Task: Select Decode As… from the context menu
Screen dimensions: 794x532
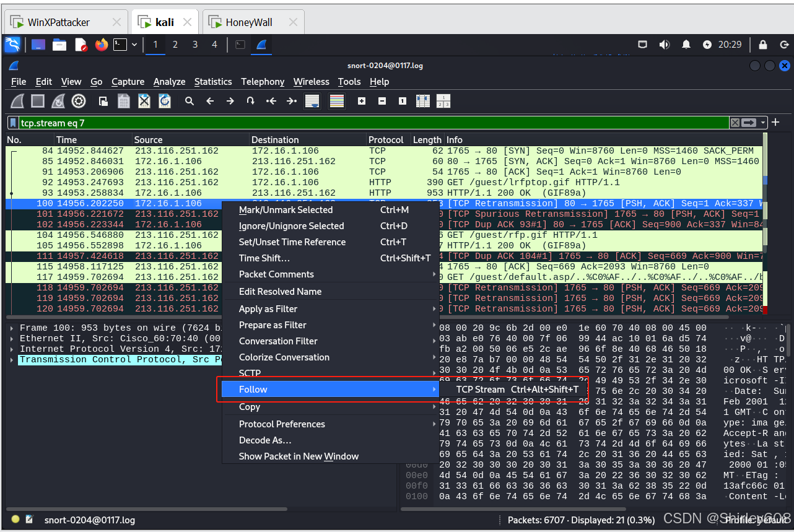Action: [x=330, y=440]
